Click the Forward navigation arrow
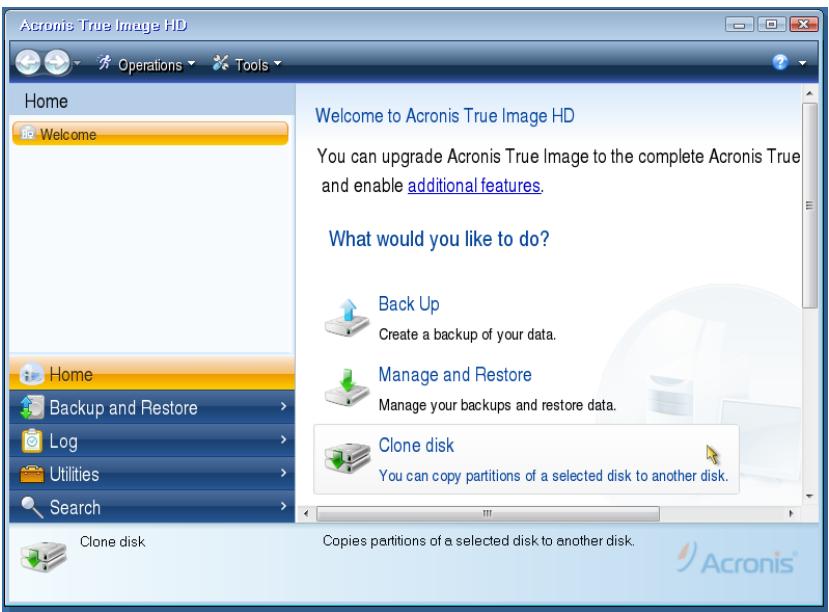This screenshot has height=612, width=829. tap(57, 63)
